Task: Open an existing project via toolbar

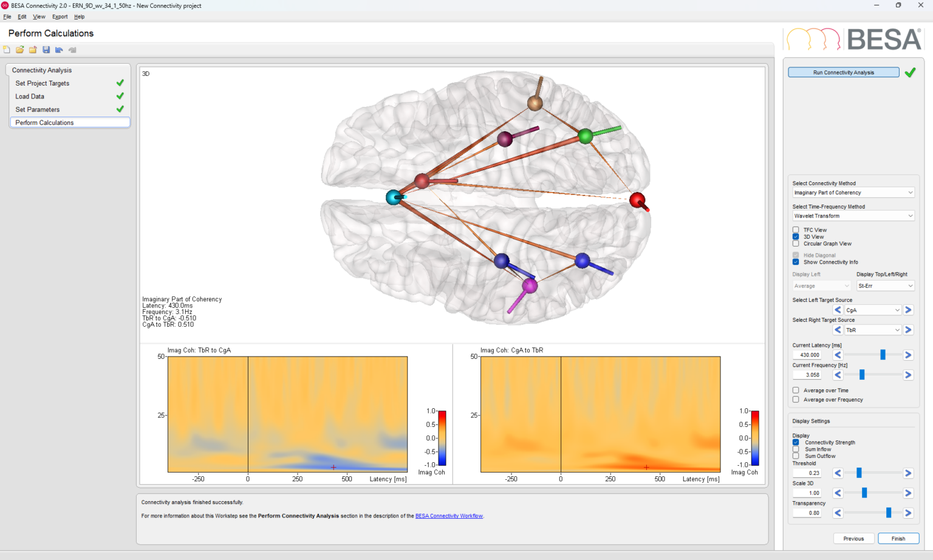Action: [x=19, y=49]
